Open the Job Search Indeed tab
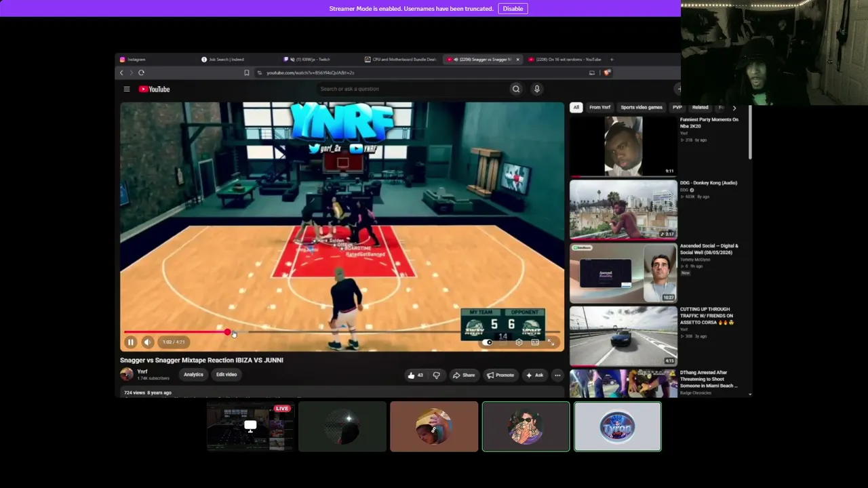Screen dimensions: 868x488 239,60
